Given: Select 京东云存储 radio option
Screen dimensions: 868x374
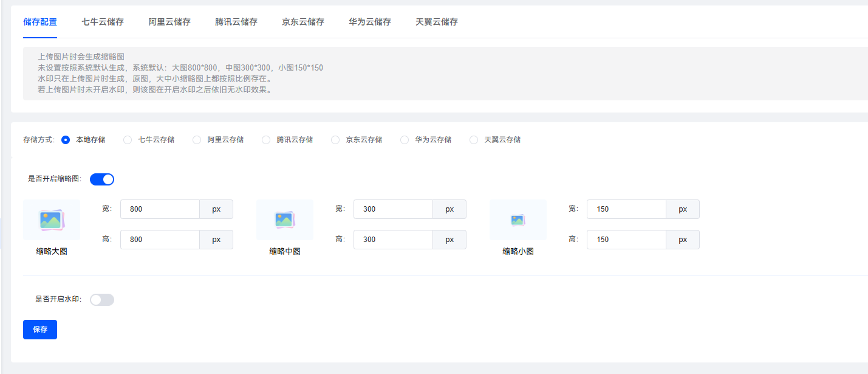Looking at the screenshot, I should [335, 140].
